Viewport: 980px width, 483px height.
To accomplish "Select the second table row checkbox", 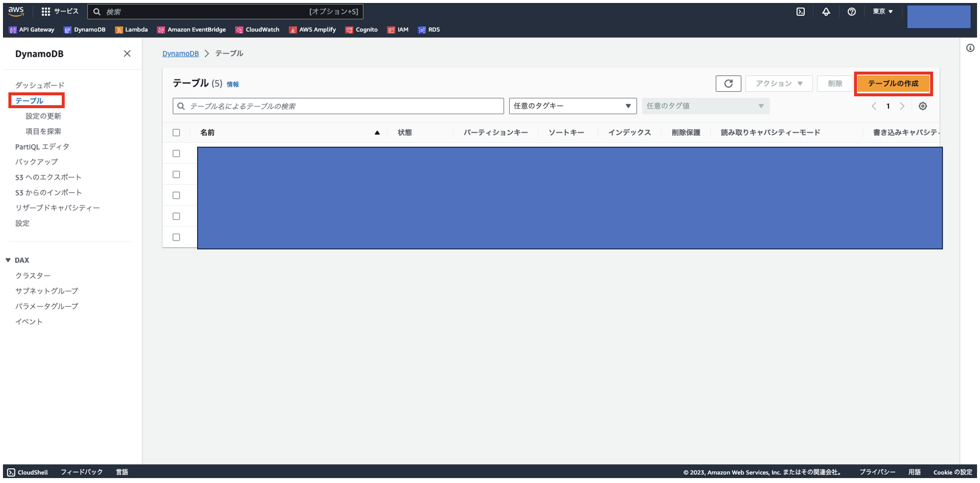I will tap(176, 174).
